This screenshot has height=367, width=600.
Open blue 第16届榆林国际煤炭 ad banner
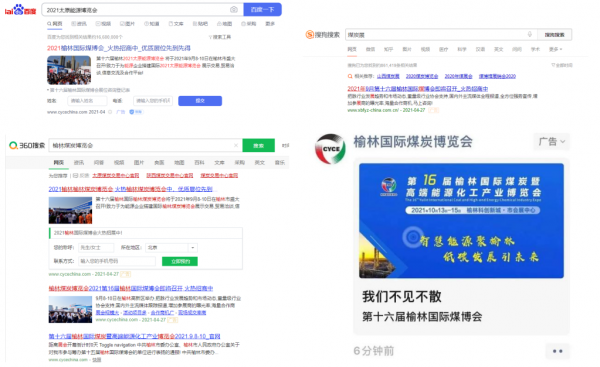461,221
